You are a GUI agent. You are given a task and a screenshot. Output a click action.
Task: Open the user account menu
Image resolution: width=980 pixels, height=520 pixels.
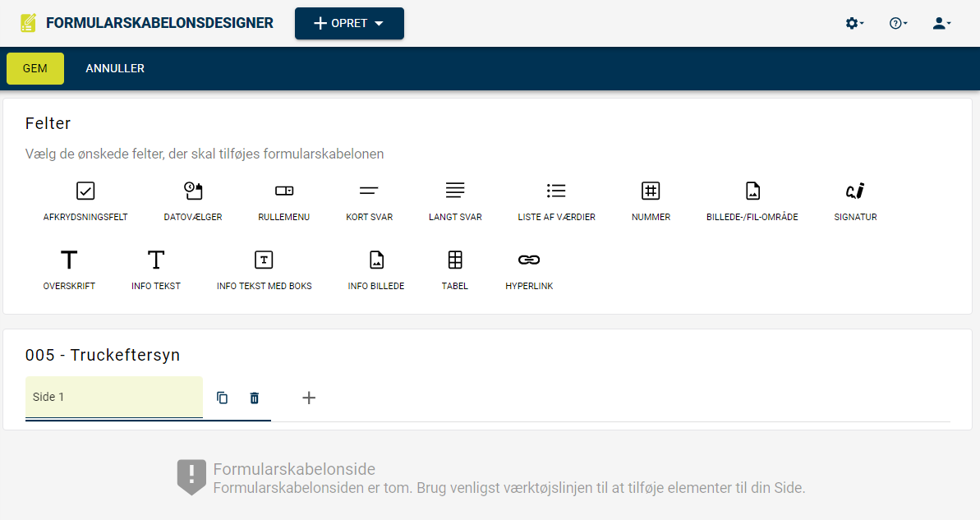941,23
